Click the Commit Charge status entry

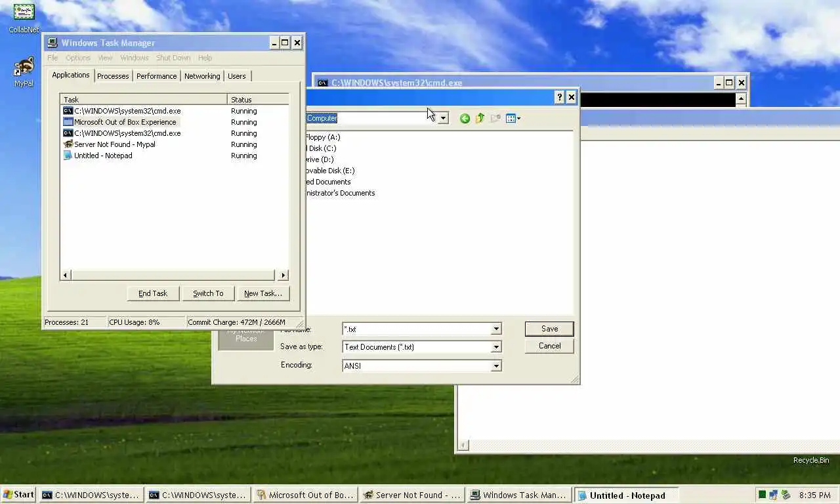click(x=241, y=322)
